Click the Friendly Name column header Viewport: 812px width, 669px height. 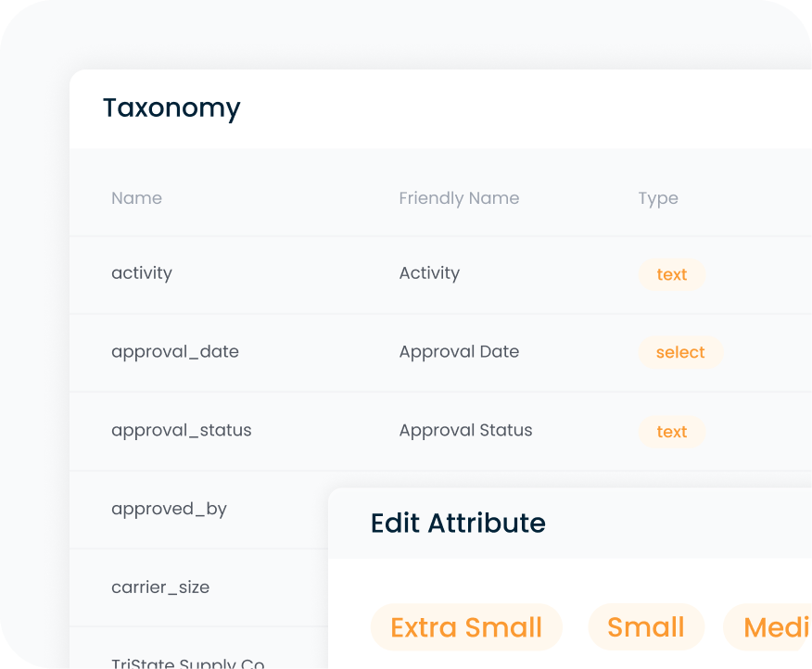[459, 197]
